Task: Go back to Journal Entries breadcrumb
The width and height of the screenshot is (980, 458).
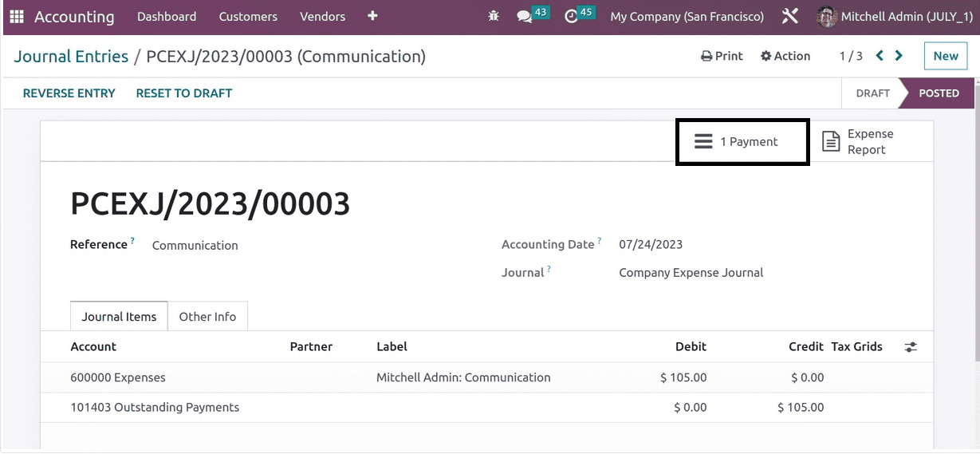Action: coord(71,57)
